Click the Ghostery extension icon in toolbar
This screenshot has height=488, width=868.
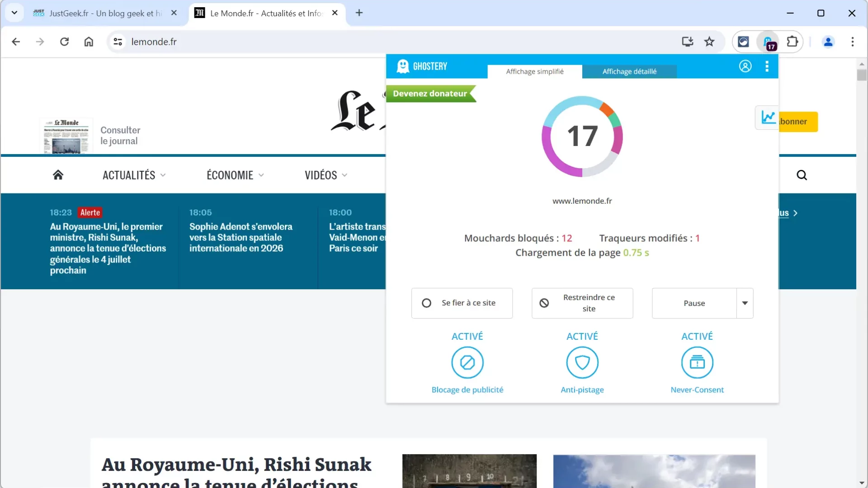tap(768, 42)
